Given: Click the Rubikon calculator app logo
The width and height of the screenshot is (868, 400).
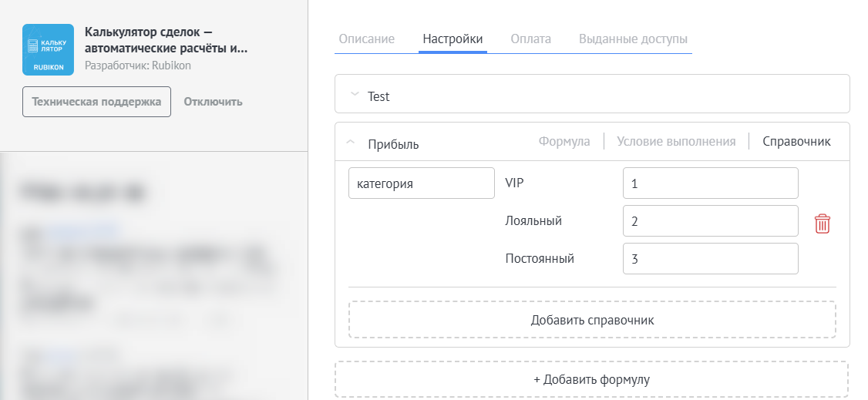Looking at the screenshot, I should (48, 49).
